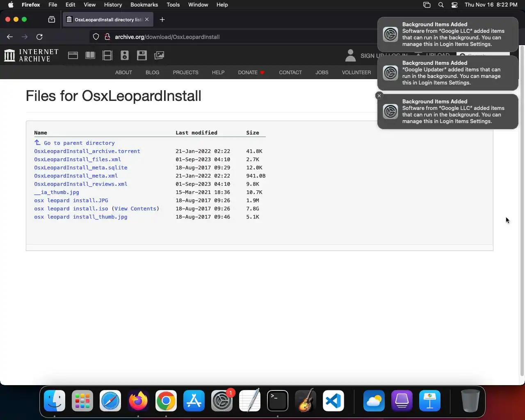This screenshot has width=525, height=420.
Task: Open the Apple menu
Action: [x=11, y=5]
